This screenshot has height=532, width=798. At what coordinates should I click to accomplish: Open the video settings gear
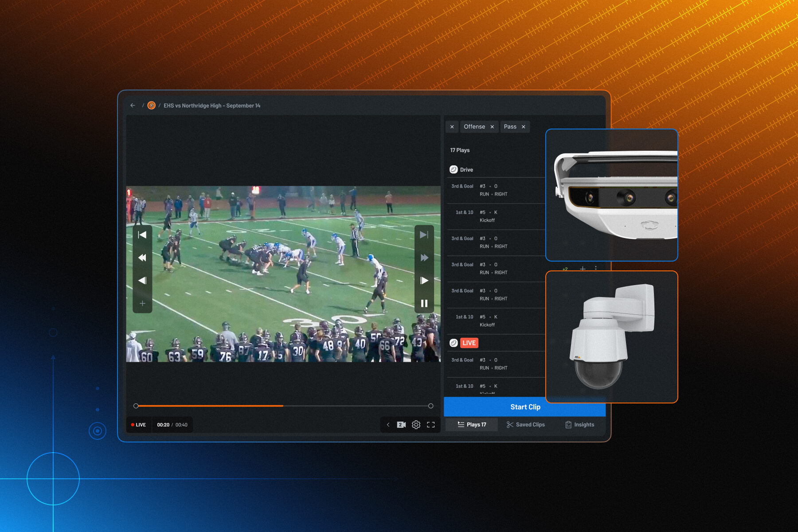point(416,425)
